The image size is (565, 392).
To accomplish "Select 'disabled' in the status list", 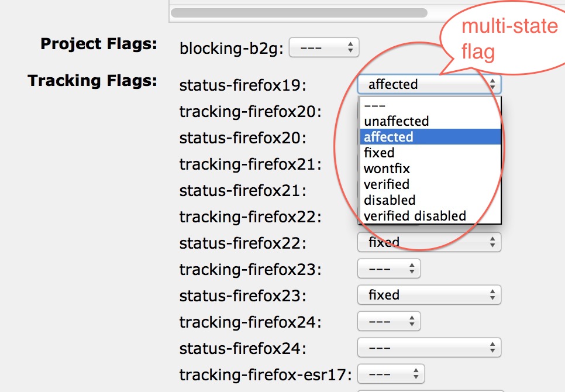I will (430, 200).
